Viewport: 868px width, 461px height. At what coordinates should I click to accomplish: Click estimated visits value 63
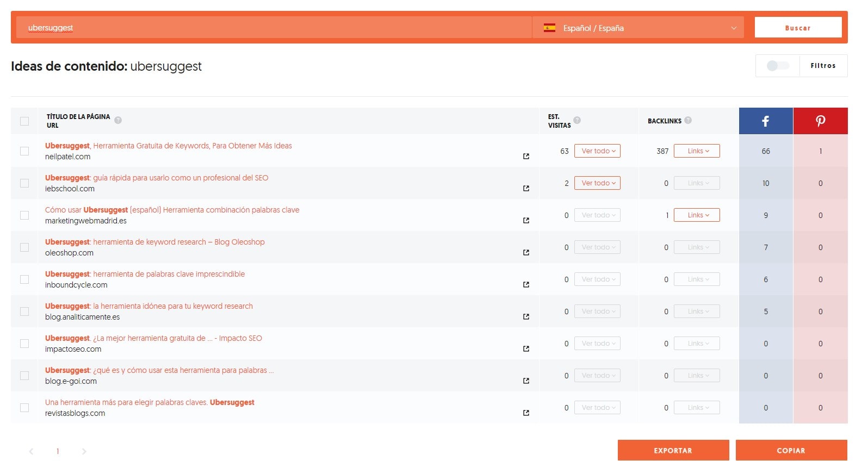[565, 151]
